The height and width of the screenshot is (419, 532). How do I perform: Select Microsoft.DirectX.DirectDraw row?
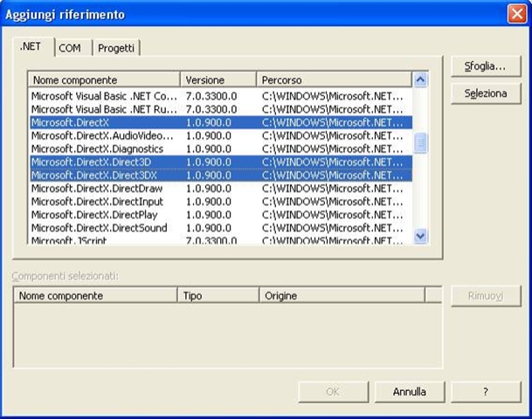(221, 189)
